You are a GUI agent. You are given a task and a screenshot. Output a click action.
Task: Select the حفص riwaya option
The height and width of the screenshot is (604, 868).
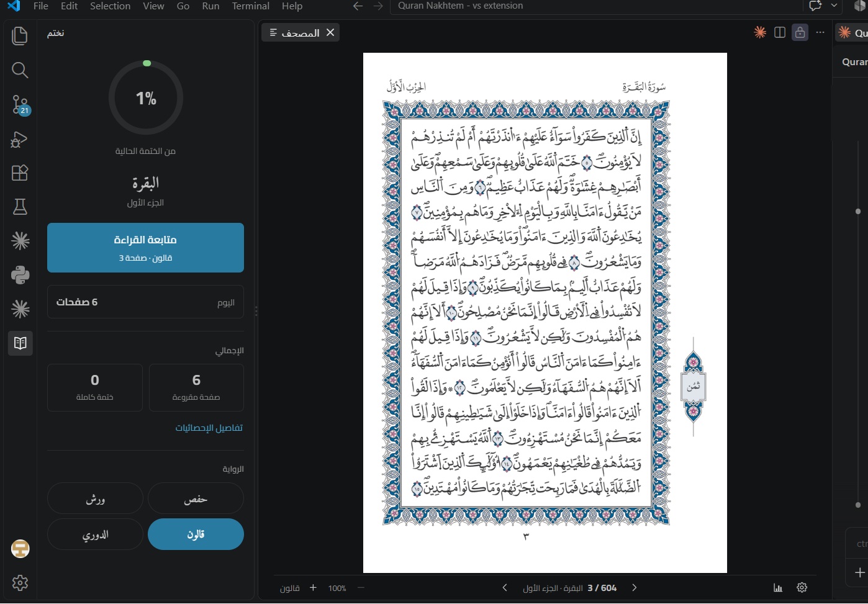(196, 498)
